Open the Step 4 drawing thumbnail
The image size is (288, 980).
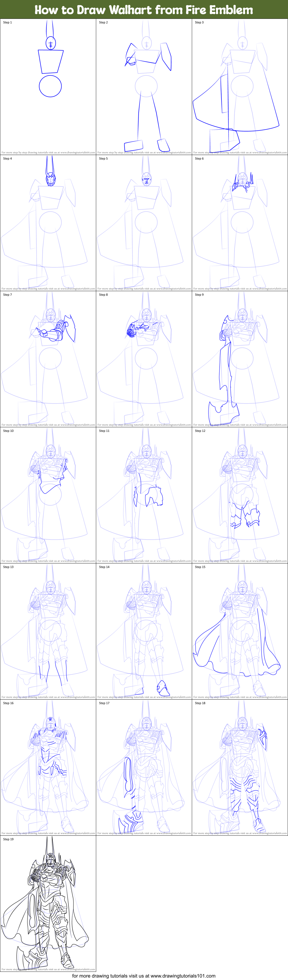click(48, 223)
